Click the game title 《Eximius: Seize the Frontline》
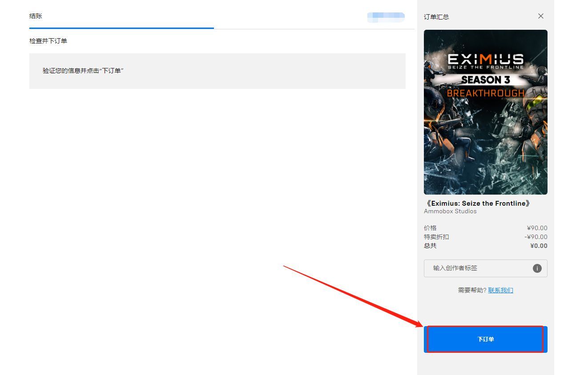This screenshot has width=588, height=375. (x=477, y=203)
